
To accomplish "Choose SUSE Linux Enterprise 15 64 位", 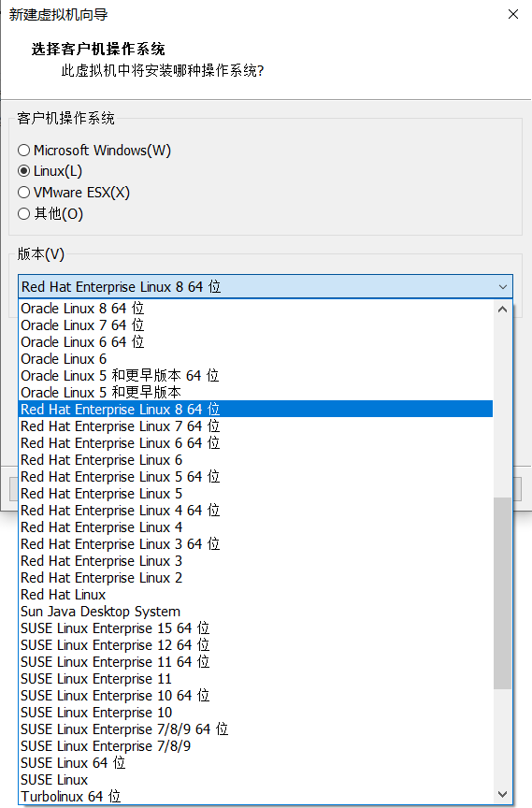I will click(255, 628).
